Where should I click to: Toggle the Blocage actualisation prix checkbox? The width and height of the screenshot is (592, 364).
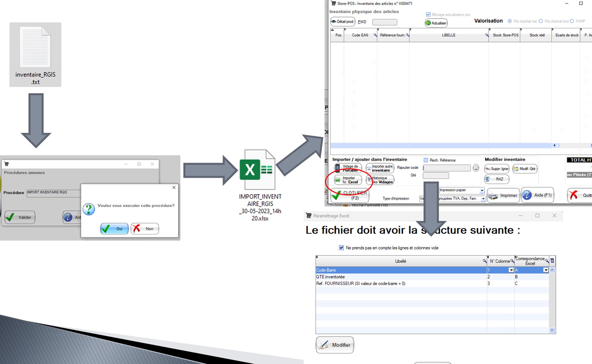[428, 15]
